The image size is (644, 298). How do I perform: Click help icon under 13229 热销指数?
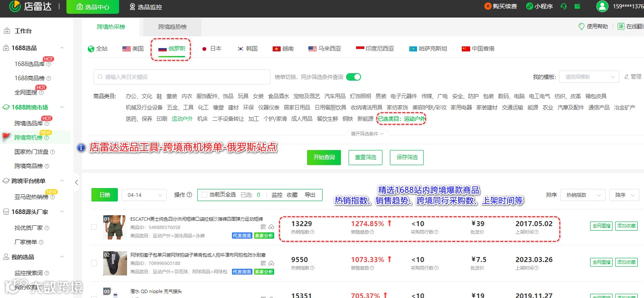click(x=312, y=232)
